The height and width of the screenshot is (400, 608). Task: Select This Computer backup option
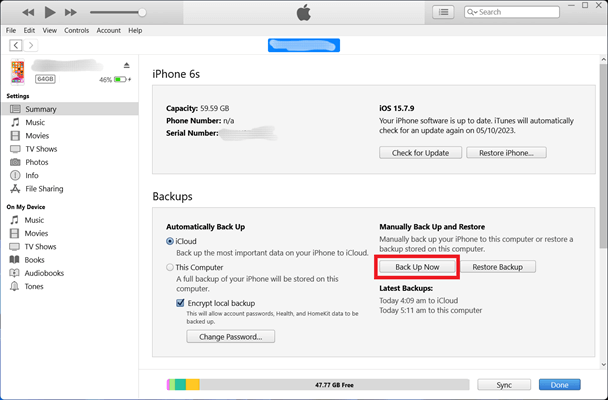click(170, 268)
